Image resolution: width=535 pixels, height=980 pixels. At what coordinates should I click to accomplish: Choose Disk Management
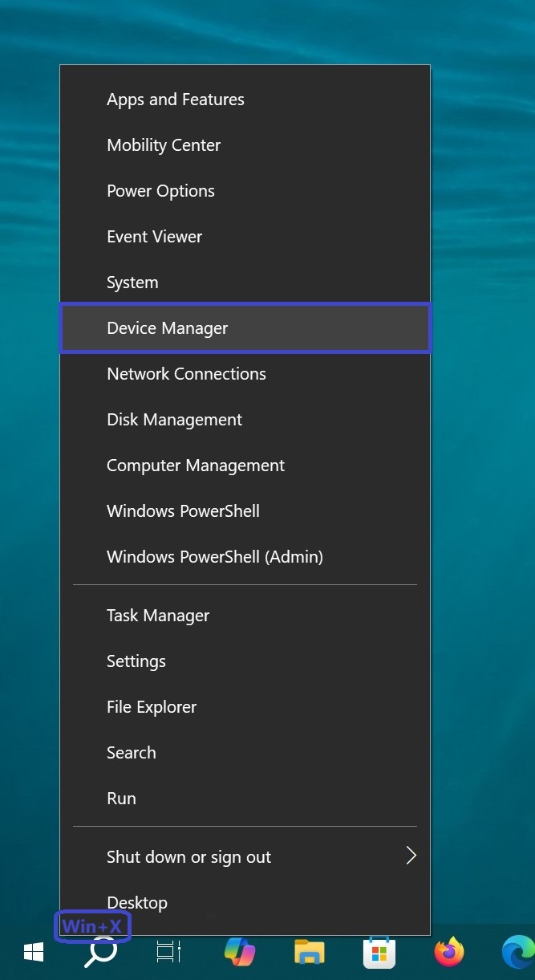point(245,420)
